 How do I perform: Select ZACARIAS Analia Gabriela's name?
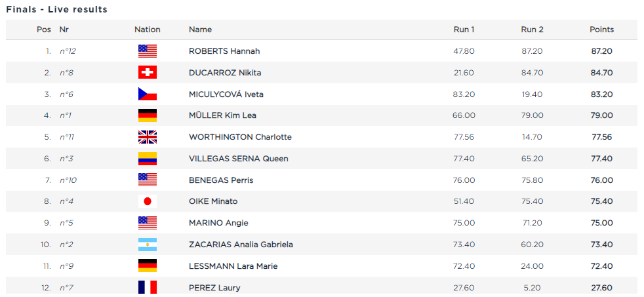click(x=241, y=245)
